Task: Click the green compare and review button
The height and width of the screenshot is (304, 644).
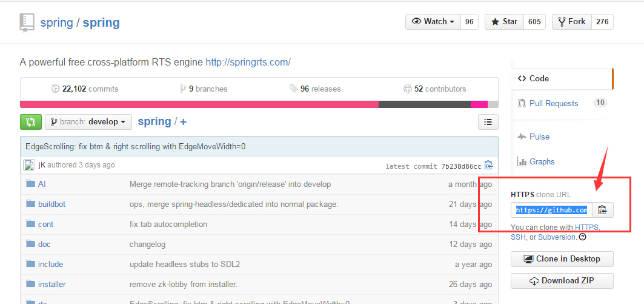Action: pos(31,122)
